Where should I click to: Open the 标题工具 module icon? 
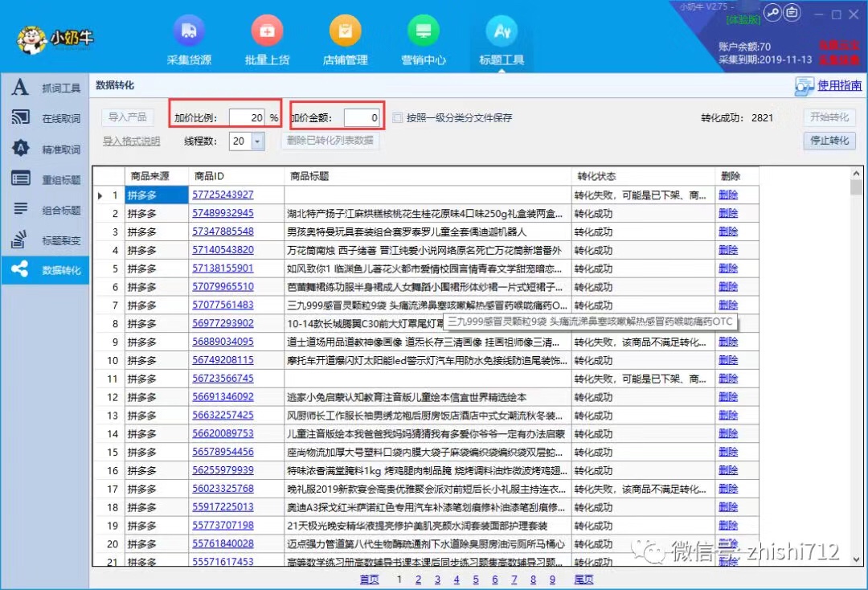tap(502, 31)
